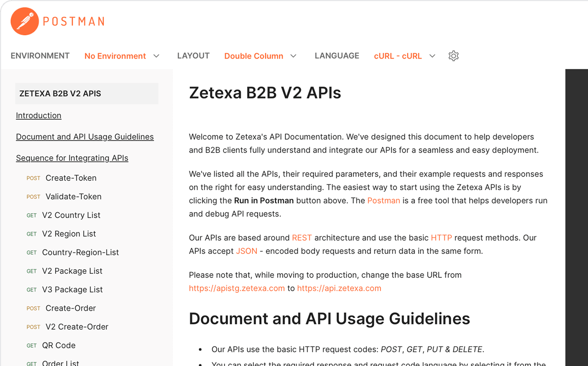Image resolution: width=588 pixels, height=366 pixels.
Task: Follow the orange Postman link in text
Action: click(x=383, y=201)
